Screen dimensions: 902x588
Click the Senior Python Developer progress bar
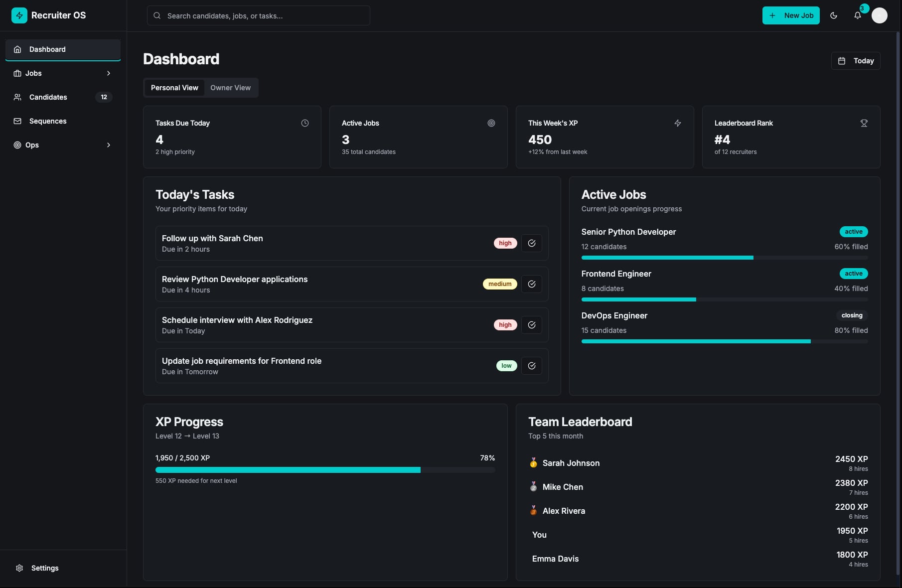click(724, 258)
